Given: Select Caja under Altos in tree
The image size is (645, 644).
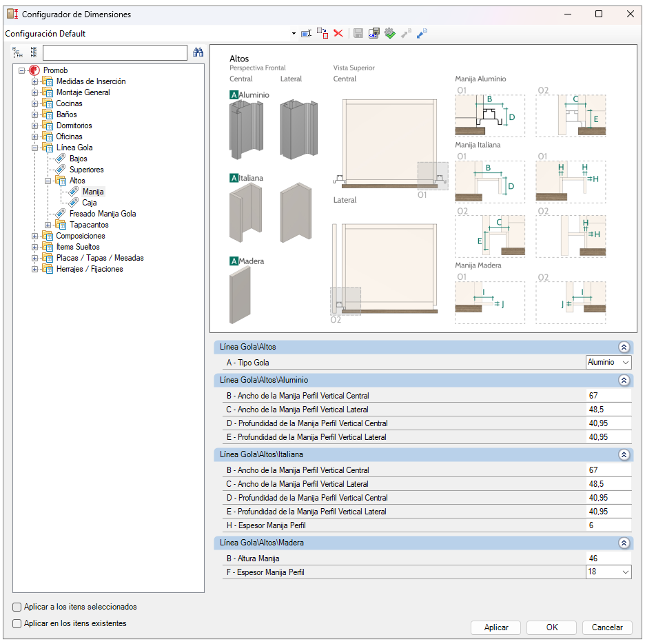Looking at the screenshot, I should 89,203.
